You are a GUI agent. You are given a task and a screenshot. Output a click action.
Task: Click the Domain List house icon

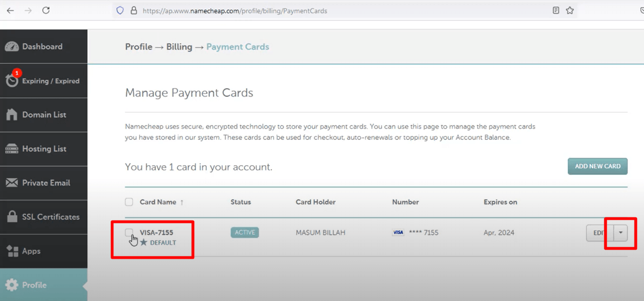click(12, 115)
